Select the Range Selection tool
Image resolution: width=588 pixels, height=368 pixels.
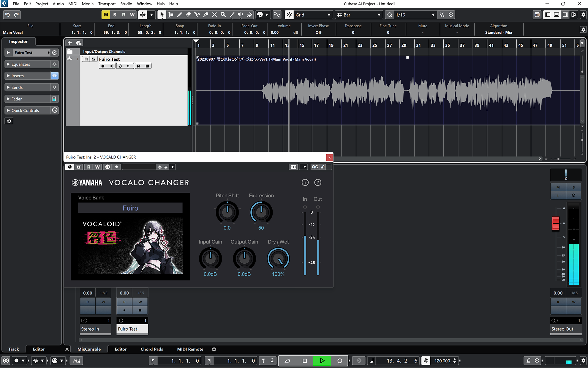(170, 15)
